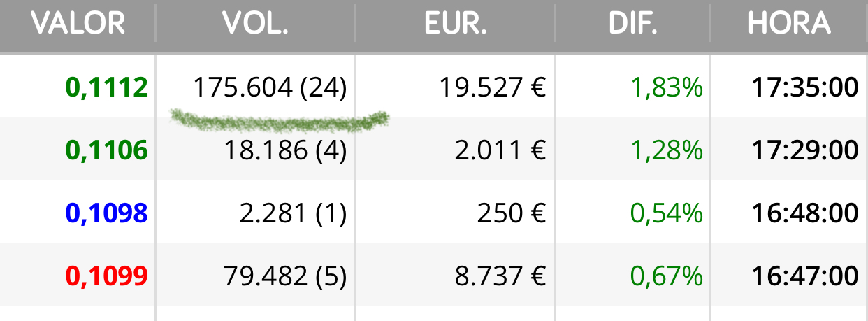The height and width of the screenshot is (321, 868).
Task: Select the HORA column header
Action: pyautogui.click(x=789, y=23)
